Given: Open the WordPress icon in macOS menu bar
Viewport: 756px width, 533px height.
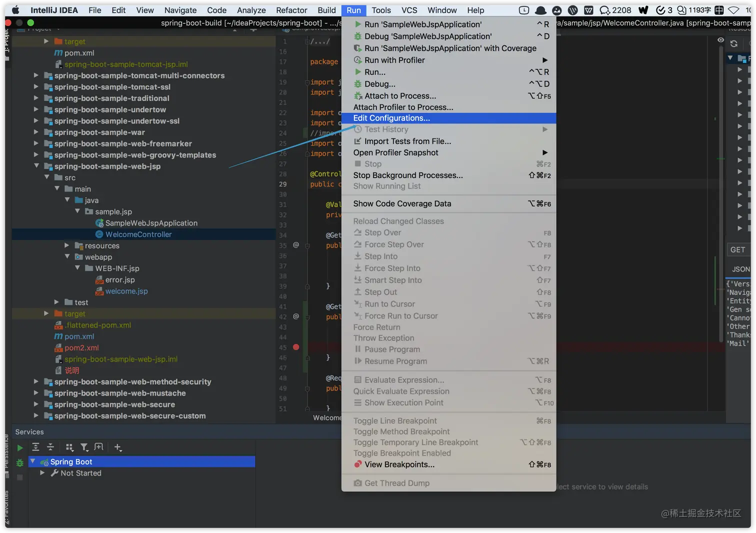Looking at the screenshot, I should pyautogui.click(x=573, y=10).
